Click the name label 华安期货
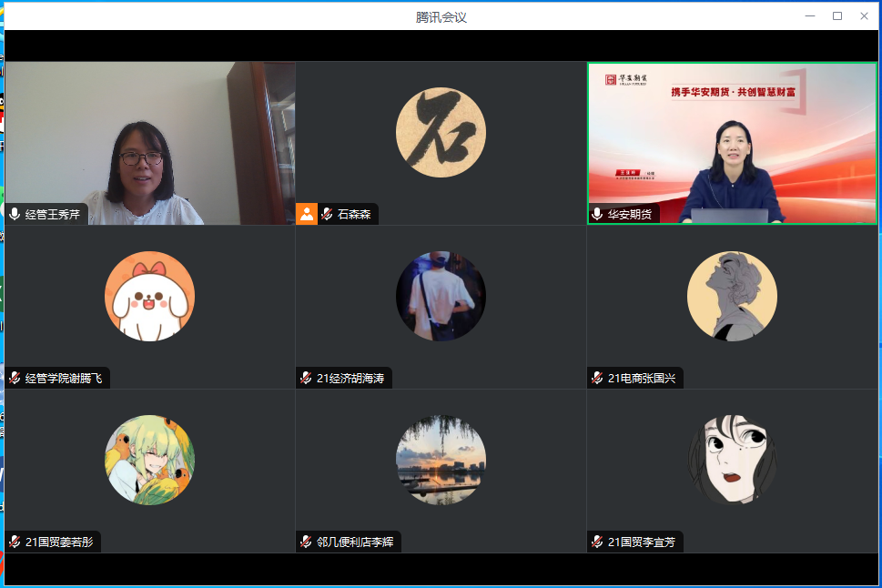The width and height of the screenshot is (882, 588). click(630, 215)
